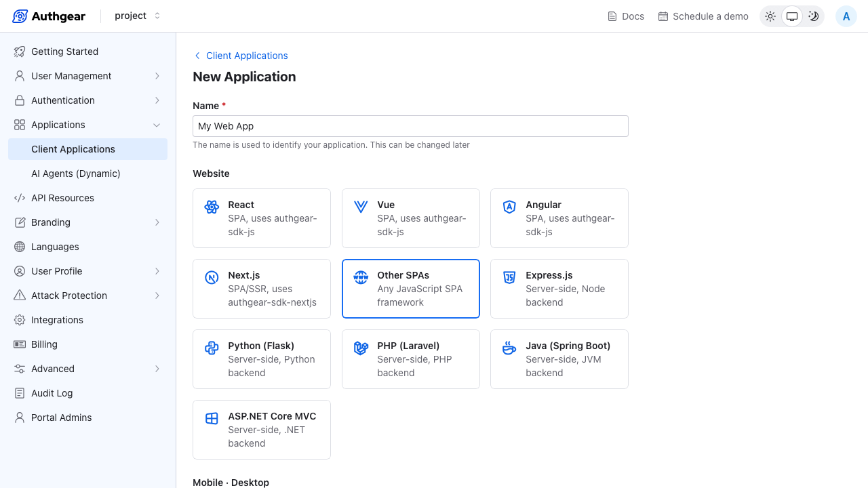This screenshot has width=868, height=488.
Task: Click the ASP.NET Core MVC Windows icon
Action: 212,418
